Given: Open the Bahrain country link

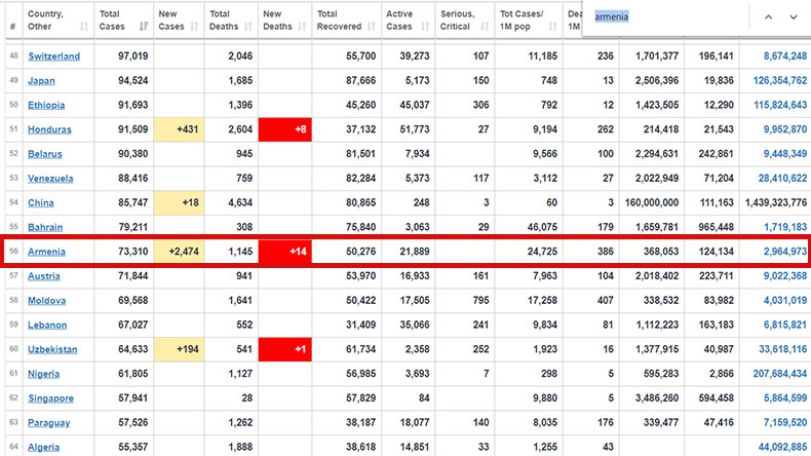Looking at the screenshot, I should 45,227.
